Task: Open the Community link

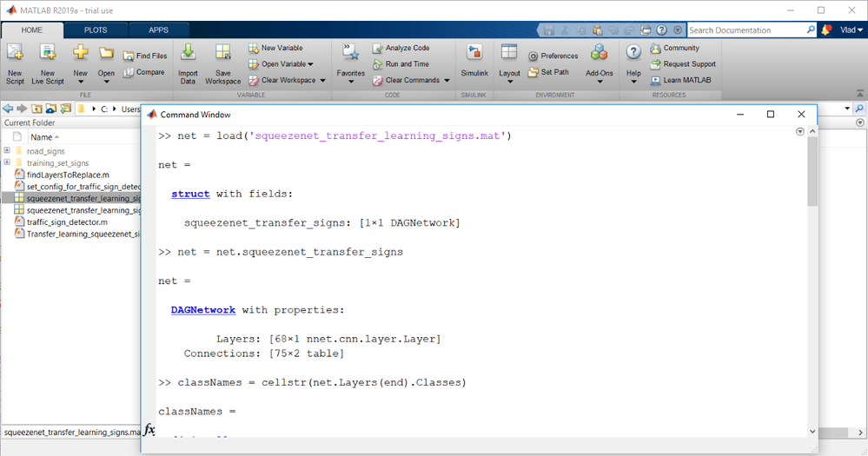Action: [675, 48]
